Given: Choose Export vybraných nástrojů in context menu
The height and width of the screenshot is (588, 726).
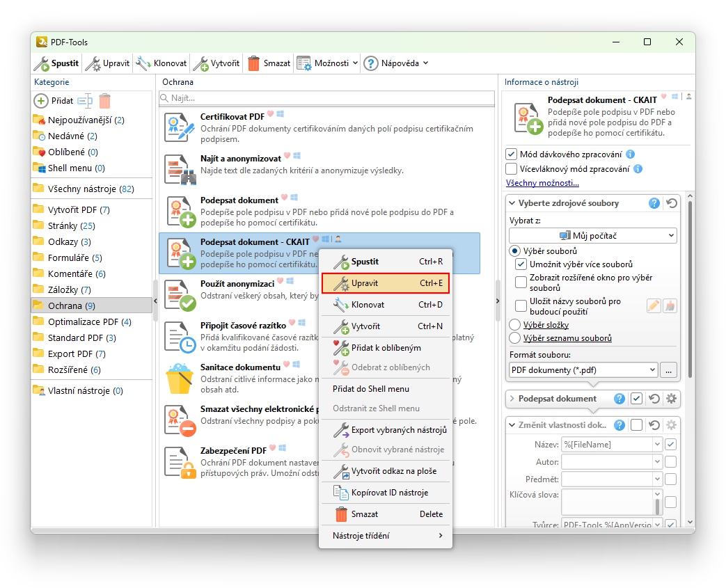Looking at the screenshot, I should pyautogui.click(x=386, y=430).
